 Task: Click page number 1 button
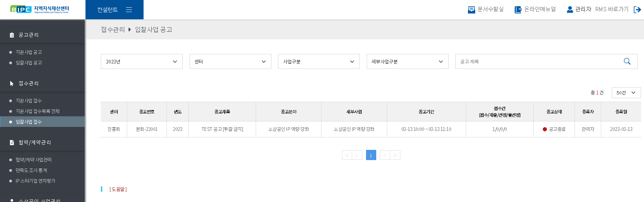(x=371, y=155)
